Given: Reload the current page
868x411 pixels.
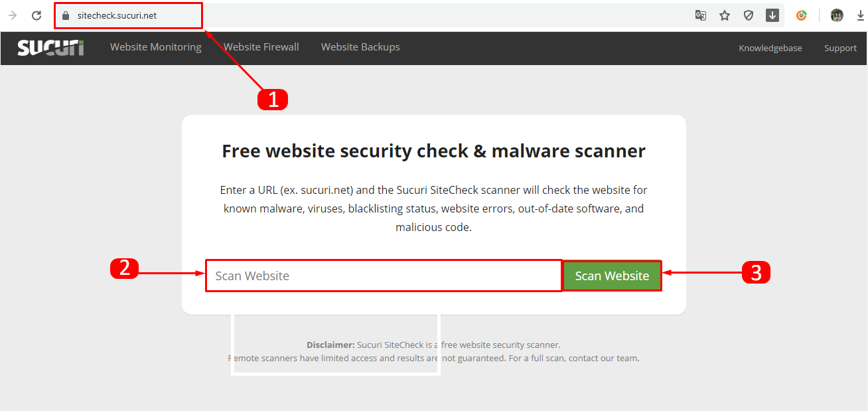Looking at the screenshot, I should pos(36,15).
